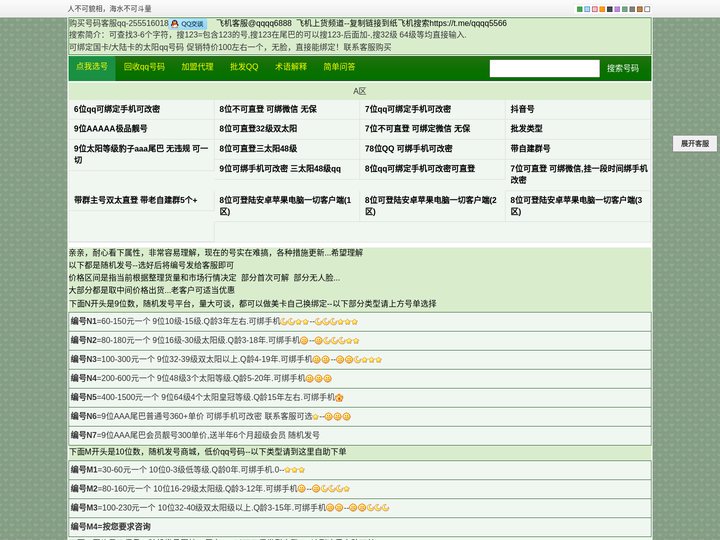The width and height of the screenshot is (720, 540).
Task: Select the white theme swatch
Action: [x=647, y=9]
